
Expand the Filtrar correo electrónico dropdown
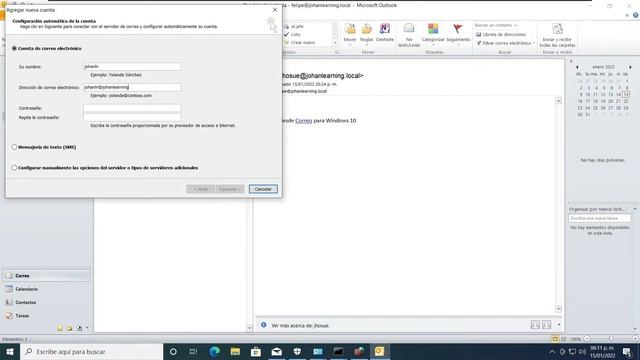click(533, 43)
